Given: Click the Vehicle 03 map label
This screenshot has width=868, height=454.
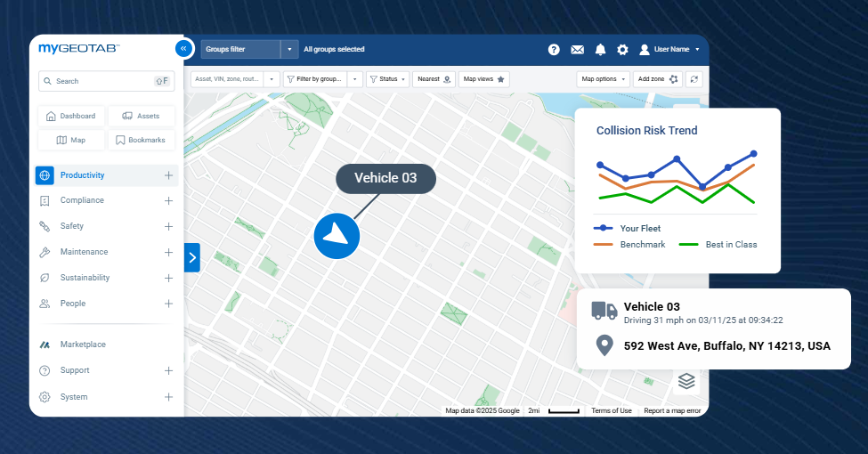Looking at the screenshot, I should coord(385,178).
